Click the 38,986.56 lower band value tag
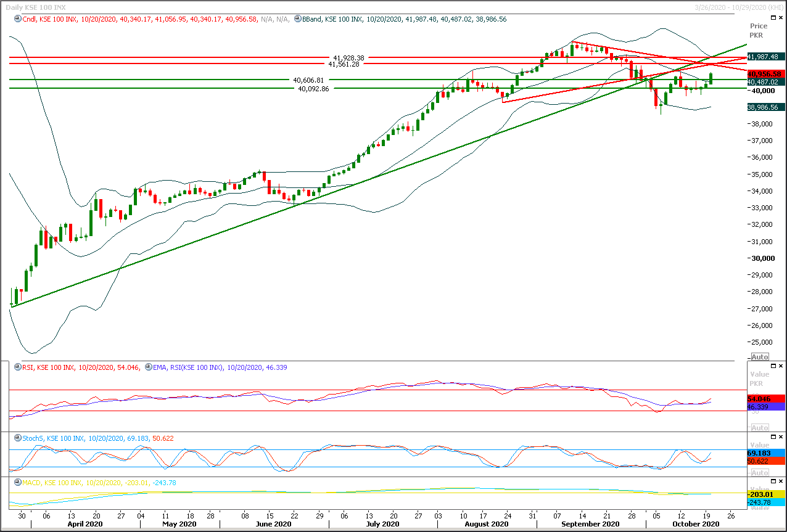 (x=765, y=107)
